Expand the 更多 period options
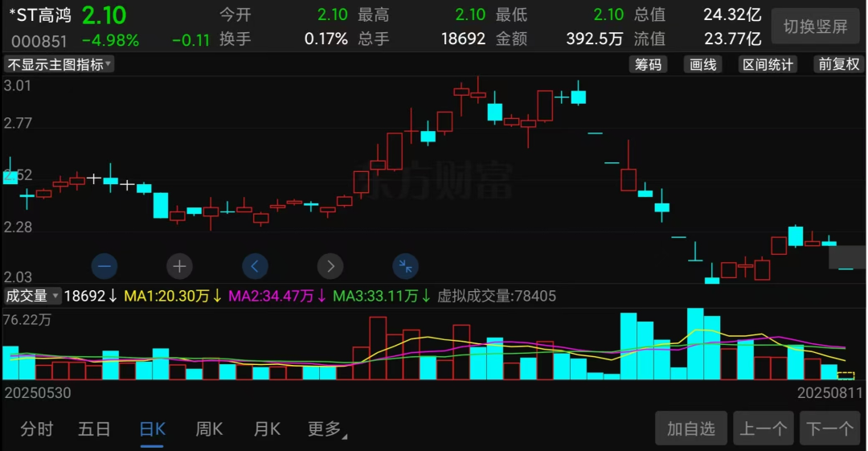Screen dimensions: 868x451 [326, 428]
